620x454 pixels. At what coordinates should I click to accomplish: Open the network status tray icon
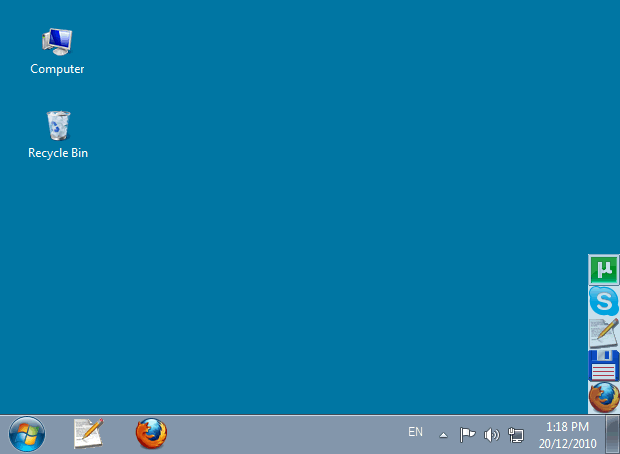click(x=516, y=434)
